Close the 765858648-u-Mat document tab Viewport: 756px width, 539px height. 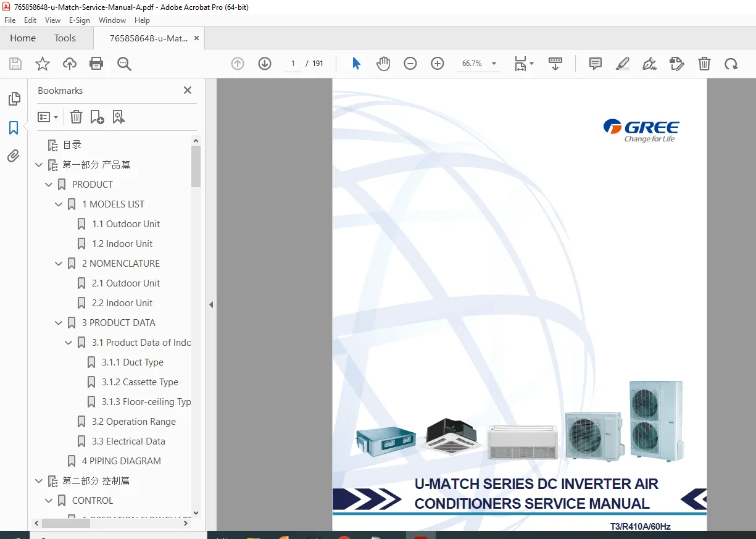(196, 38)
